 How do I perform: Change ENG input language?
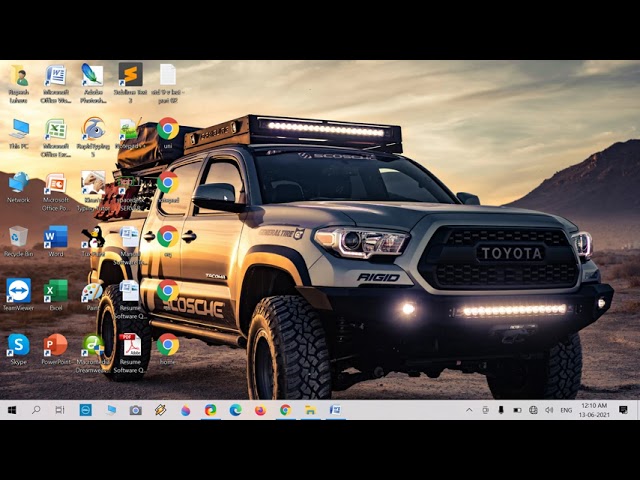[x=566, y=410]
